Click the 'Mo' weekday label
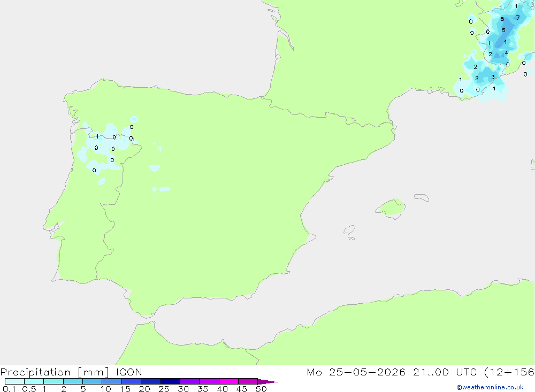This screenshot has height=392, width=535. click(314, 372)
